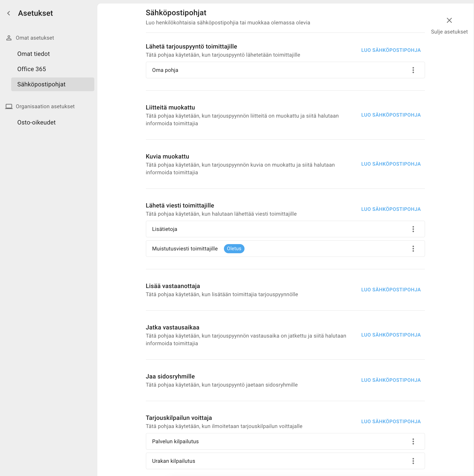Click the Omat asetukset person icon
Viewport: 474px width, 476px height.
(9, 38)
